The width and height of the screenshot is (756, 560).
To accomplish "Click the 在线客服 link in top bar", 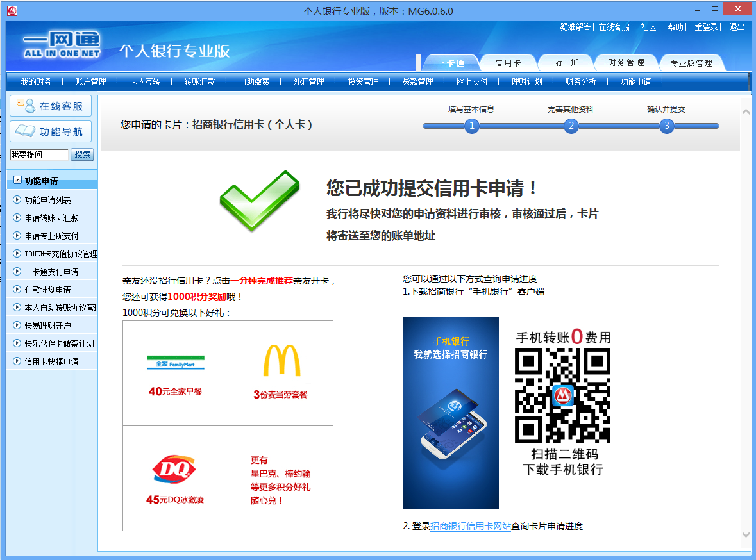I will tap(614, 27).
